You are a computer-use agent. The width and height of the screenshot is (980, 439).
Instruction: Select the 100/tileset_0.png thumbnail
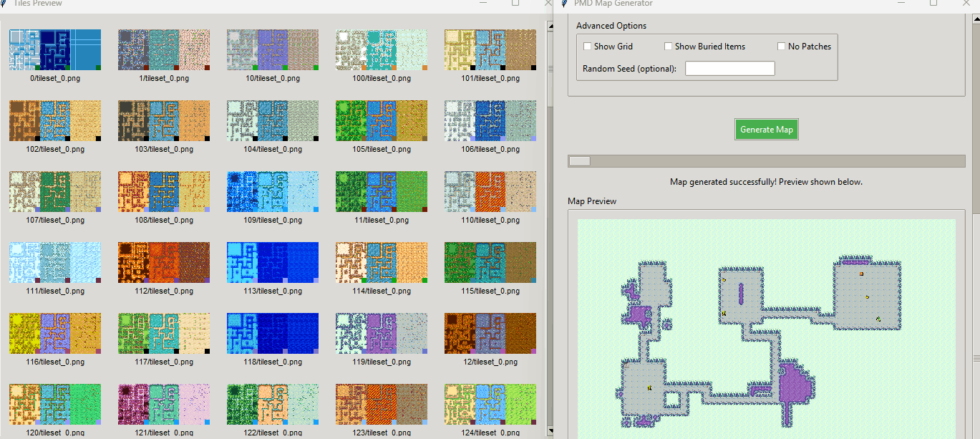tap(382, 49)
